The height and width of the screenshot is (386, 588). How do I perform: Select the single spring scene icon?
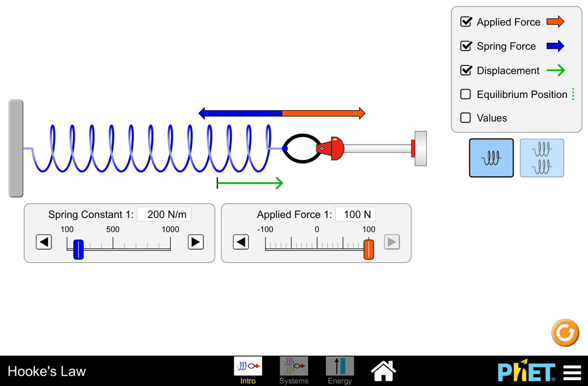[x=491, y=157]
